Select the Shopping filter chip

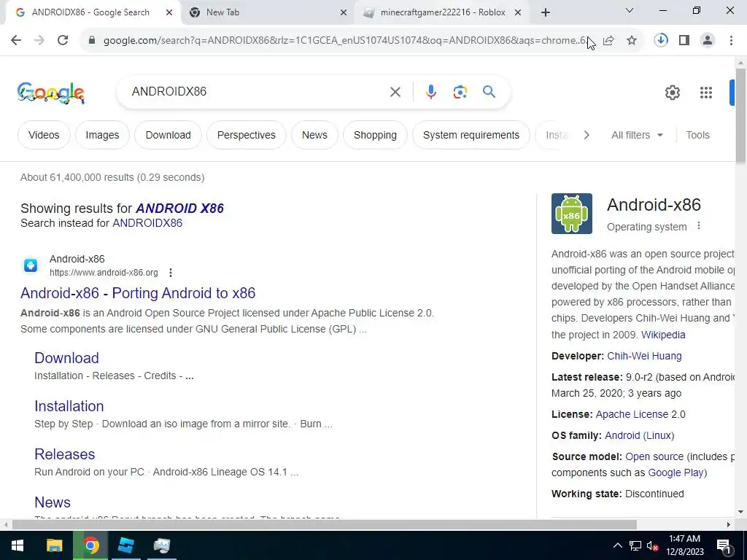point(376,135)
